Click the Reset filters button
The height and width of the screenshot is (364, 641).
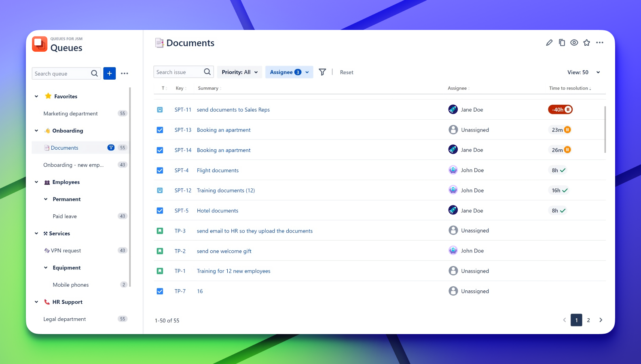point(347,72)
